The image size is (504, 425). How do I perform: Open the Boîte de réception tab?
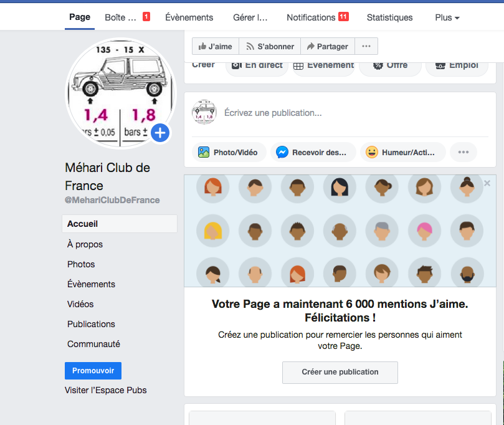click(127, 17)
